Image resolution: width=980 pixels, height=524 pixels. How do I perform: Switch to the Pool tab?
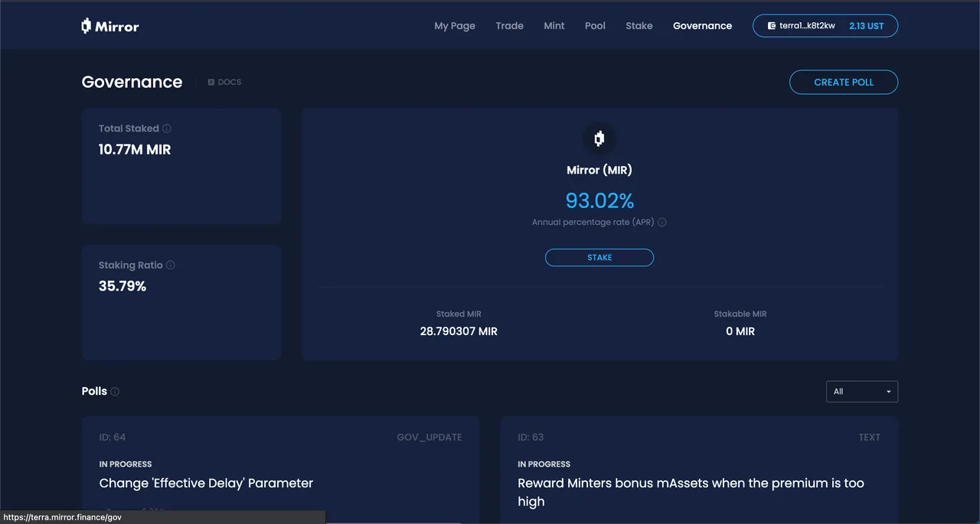click(x=595, y=26)
